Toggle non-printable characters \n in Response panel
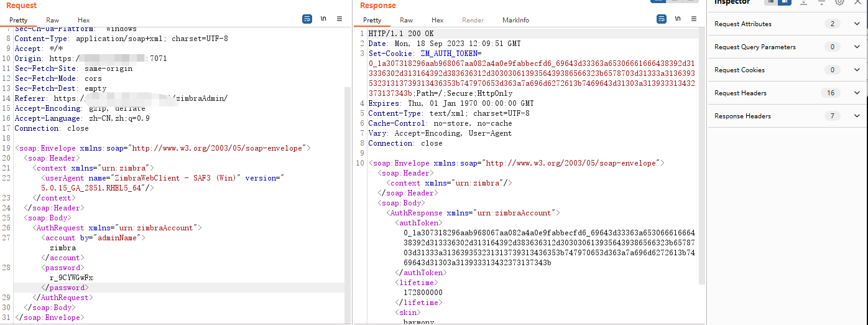The image size is (868, 325). [x=678, y=19]
